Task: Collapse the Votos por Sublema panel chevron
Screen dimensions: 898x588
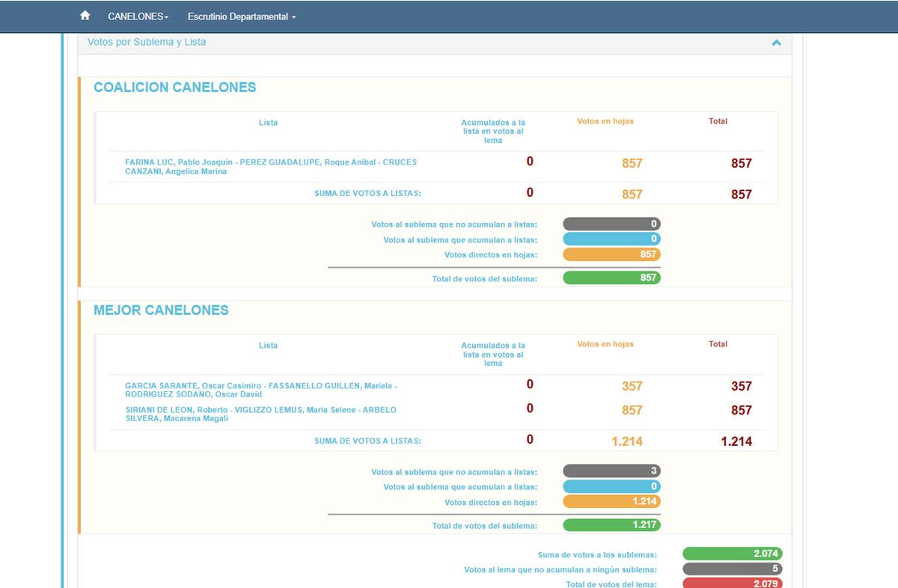Action: point(776,43)
